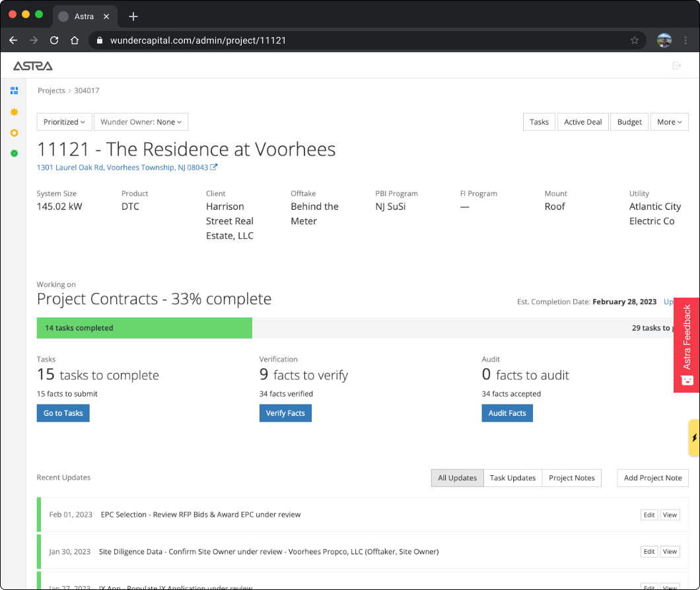Click the green circle sidebar icon
Image resolution: width=700 pixels, height=590 pixels.
[x=14, y=153]
